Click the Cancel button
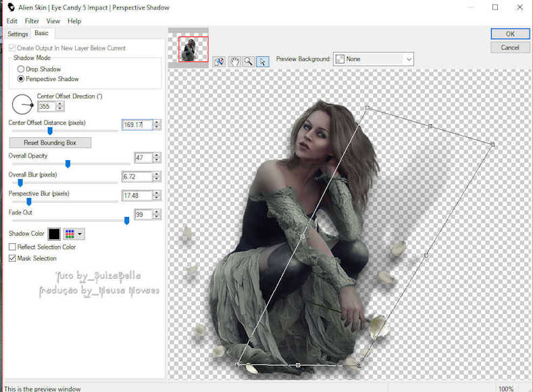Image resolution: width=533 pixels, height=392 pixels. [510, 47]
